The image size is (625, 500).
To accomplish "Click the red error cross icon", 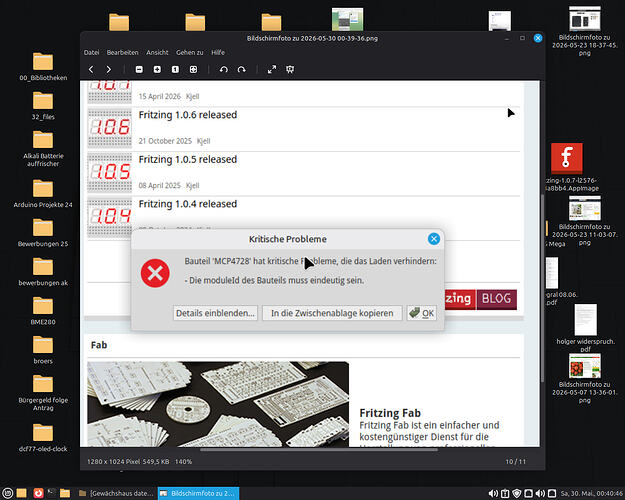I will click(155, 273).
